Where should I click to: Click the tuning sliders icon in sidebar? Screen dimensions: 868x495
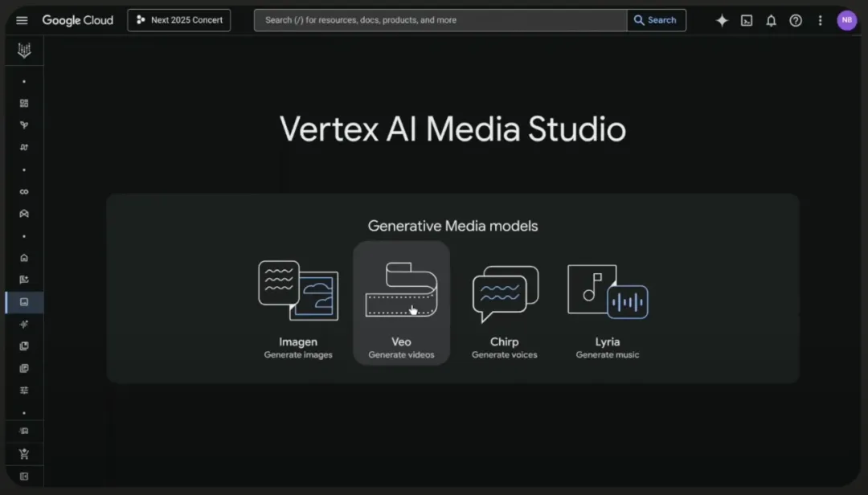[x=24, y=391]
